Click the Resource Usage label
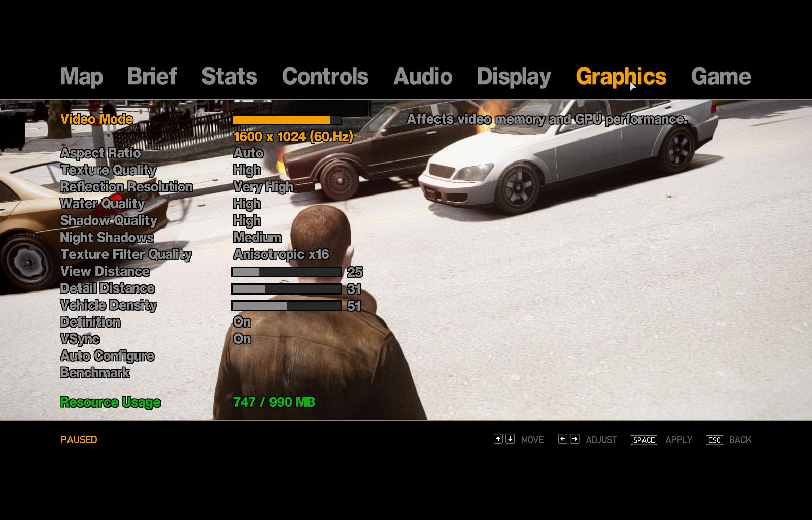This screenshot has width=812, height=520. [x=110, y=402]
